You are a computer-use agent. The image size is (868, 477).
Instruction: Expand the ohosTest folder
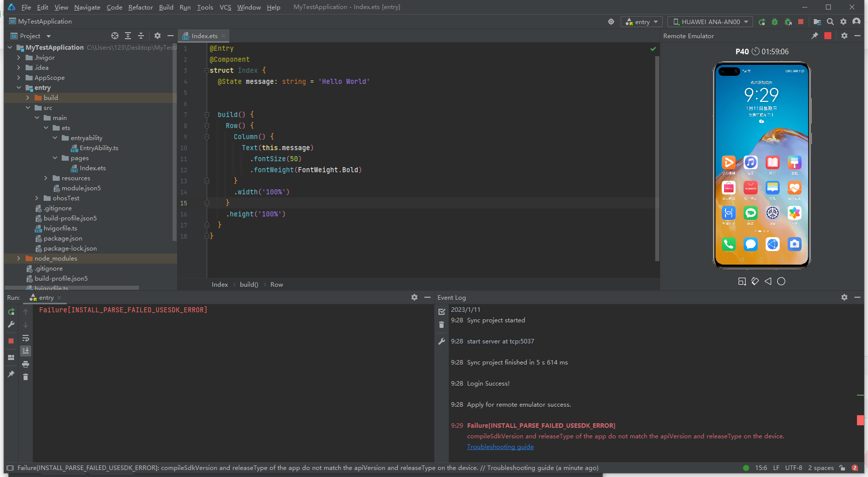[37, 198]
